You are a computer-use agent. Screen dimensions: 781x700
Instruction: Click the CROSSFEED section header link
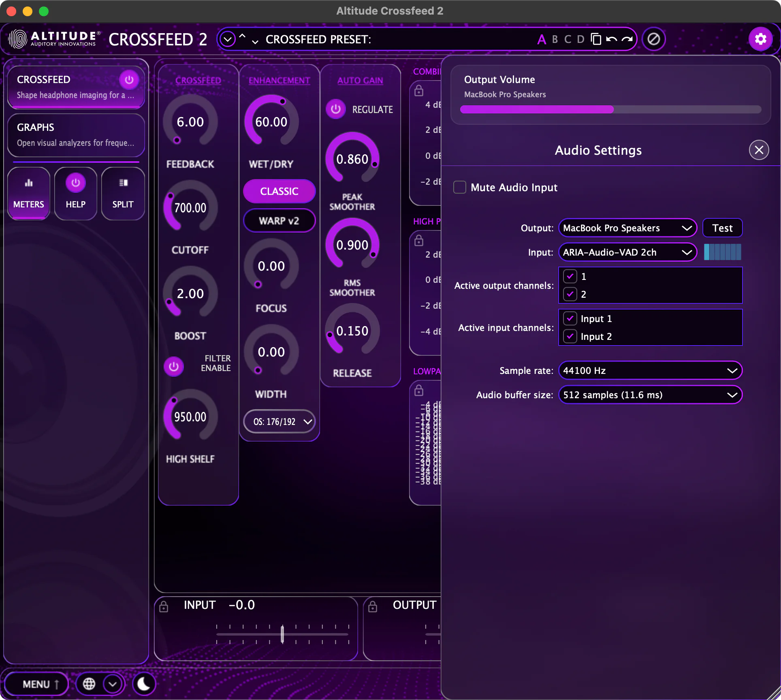tap(198, 80)
